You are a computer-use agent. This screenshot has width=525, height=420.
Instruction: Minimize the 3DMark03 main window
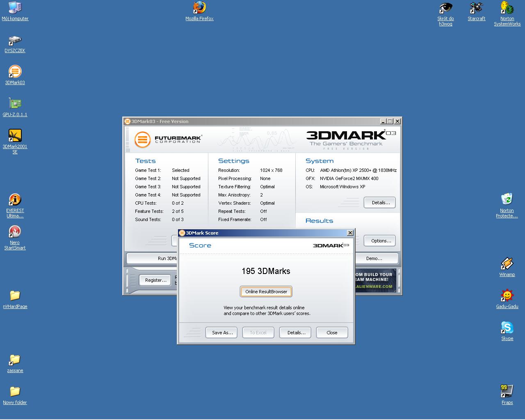[x=383, y=121]
